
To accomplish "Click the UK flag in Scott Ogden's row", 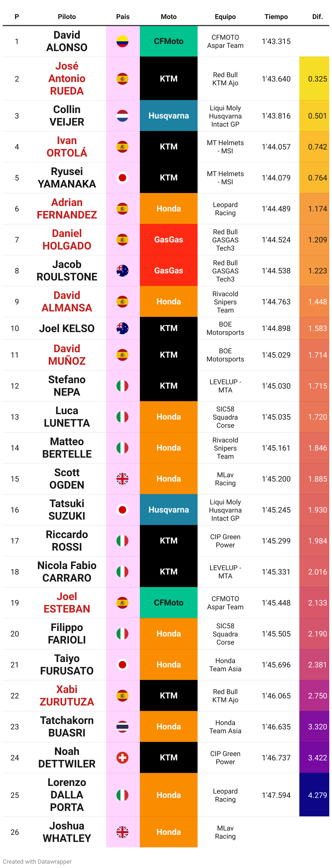I will tap(122, 479).
